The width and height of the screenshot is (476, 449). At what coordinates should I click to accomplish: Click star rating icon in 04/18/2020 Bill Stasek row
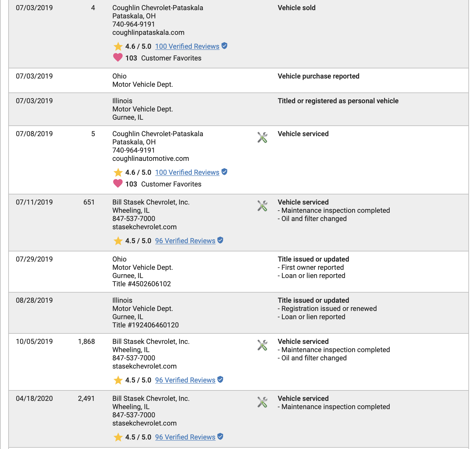tap(118, 437)
